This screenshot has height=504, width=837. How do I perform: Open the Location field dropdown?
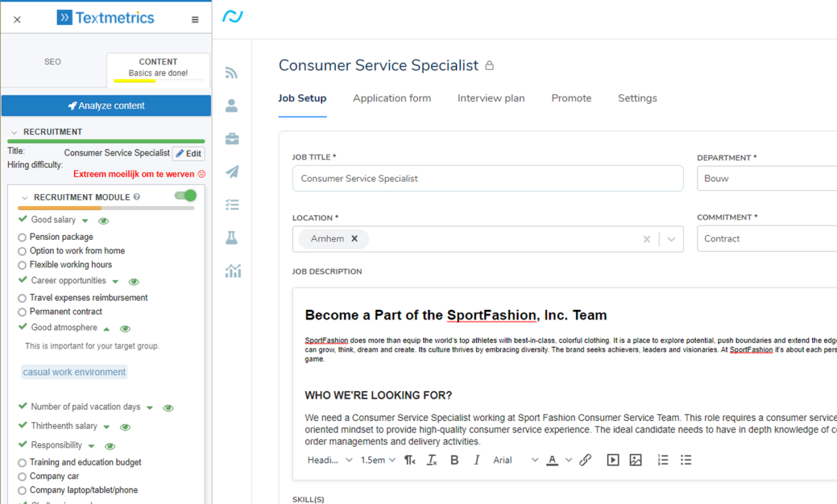671,239
